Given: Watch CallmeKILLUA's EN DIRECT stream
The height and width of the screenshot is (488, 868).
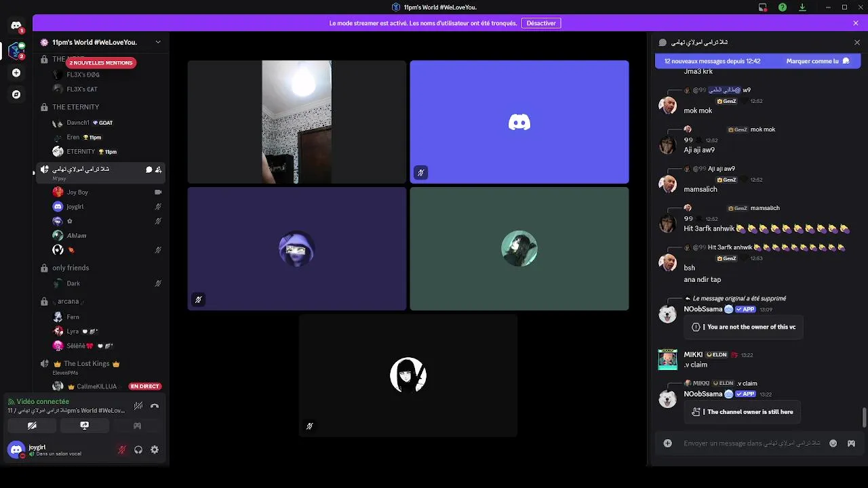Looking at the screenshot, I should pos(145,386).
